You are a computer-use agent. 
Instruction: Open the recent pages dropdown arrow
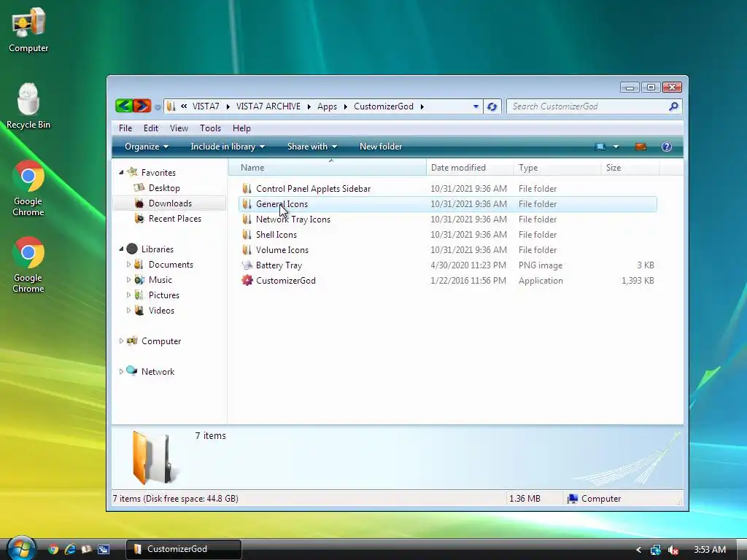click(x=158, y=107)
